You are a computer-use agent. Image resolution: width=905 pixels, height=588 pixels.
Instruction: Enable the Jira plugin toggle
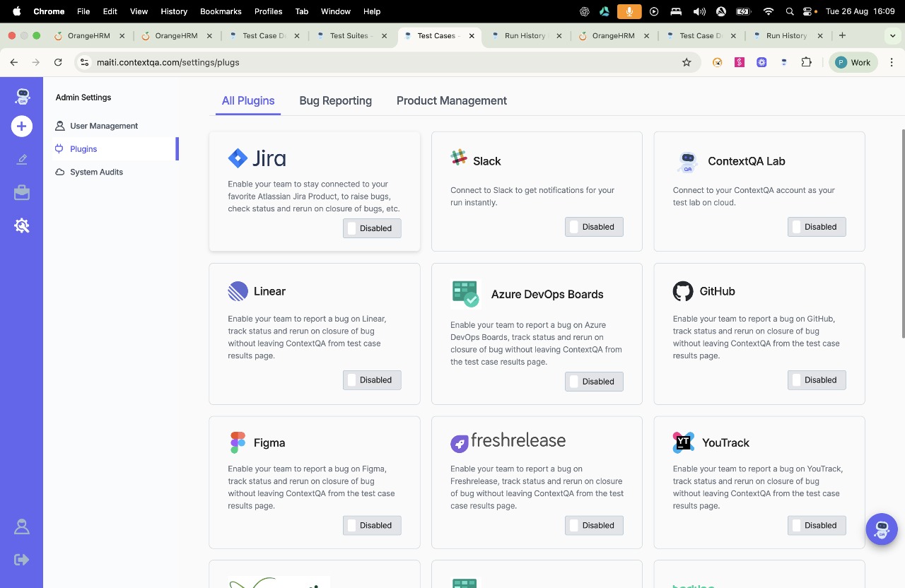[372, 228]
